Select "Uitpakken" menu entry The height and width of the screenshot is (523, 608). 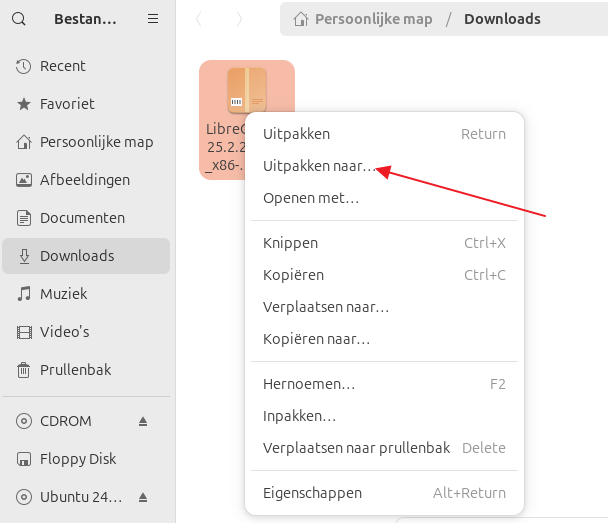[x=296, y=134]
